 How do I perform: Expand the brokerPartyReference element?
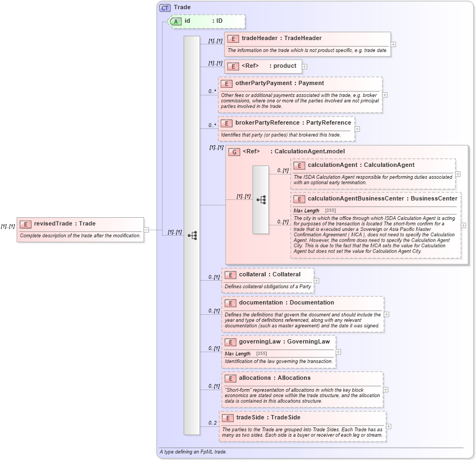click(x=357, y=129)
